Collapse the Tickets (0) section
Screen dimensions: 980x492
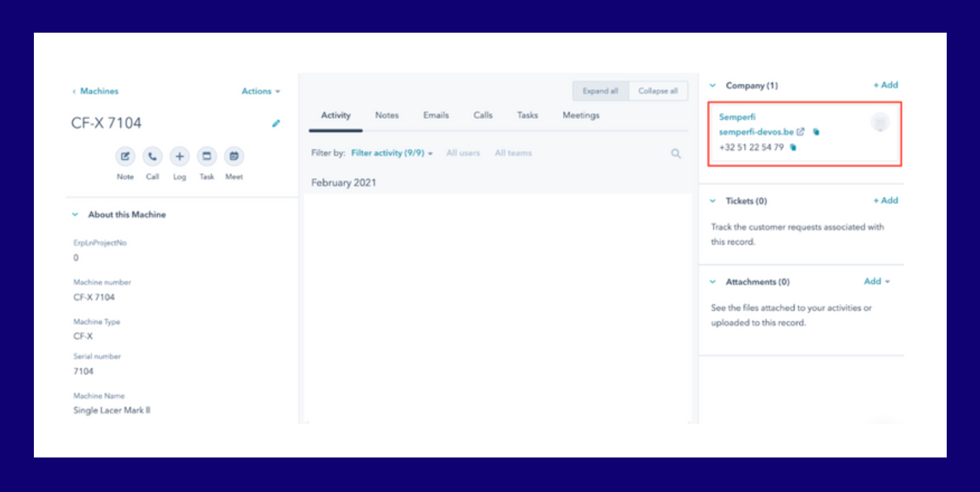point(713,201)
